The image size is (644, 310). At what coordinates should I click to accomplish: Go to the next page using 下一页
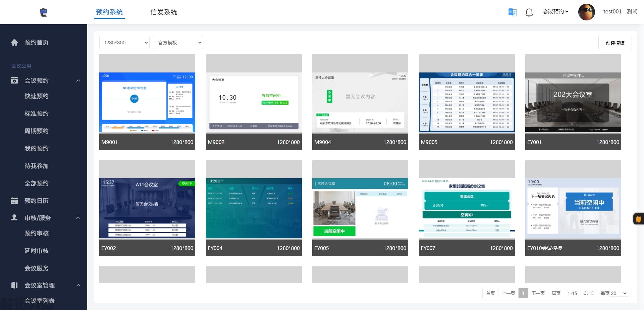[x=538, y=293]
